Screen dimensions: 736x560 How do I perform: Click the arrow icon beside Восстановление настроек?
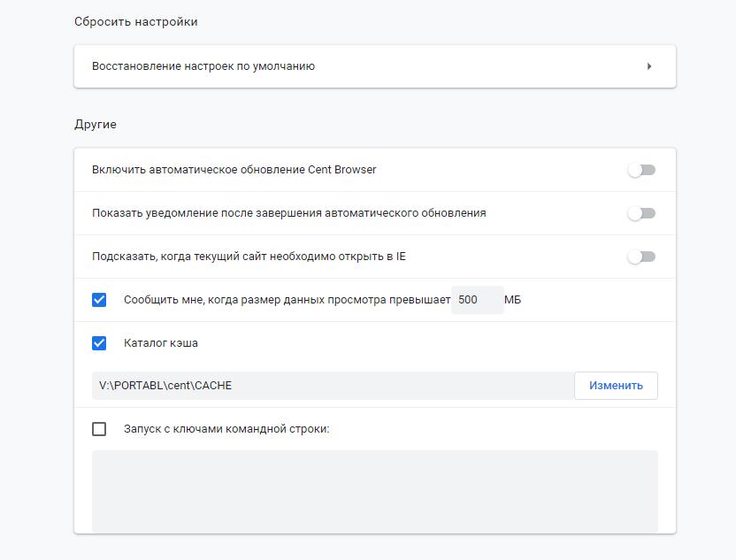point(649,66)
